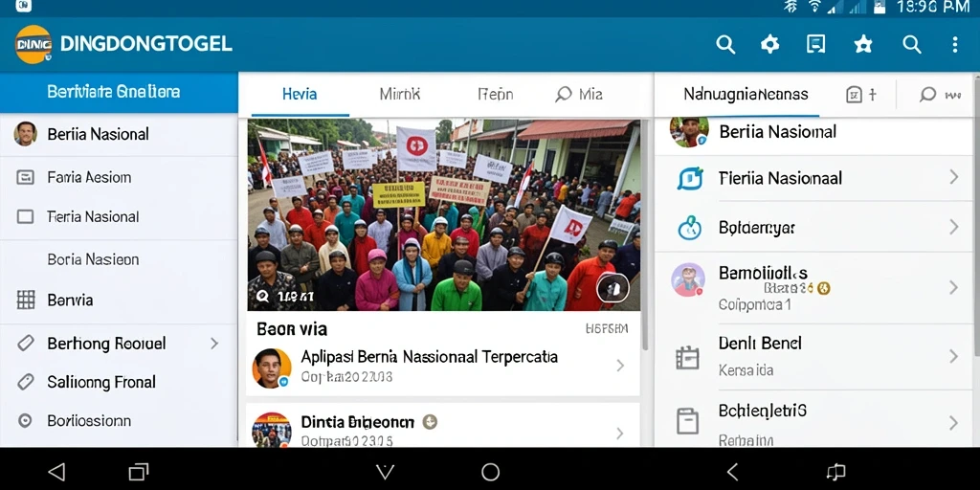The height and width of the screenshot is (490, 980).
Task: Open chevron on Aplipasi Bernia Nassionaal row
Action: pos(620,366)
